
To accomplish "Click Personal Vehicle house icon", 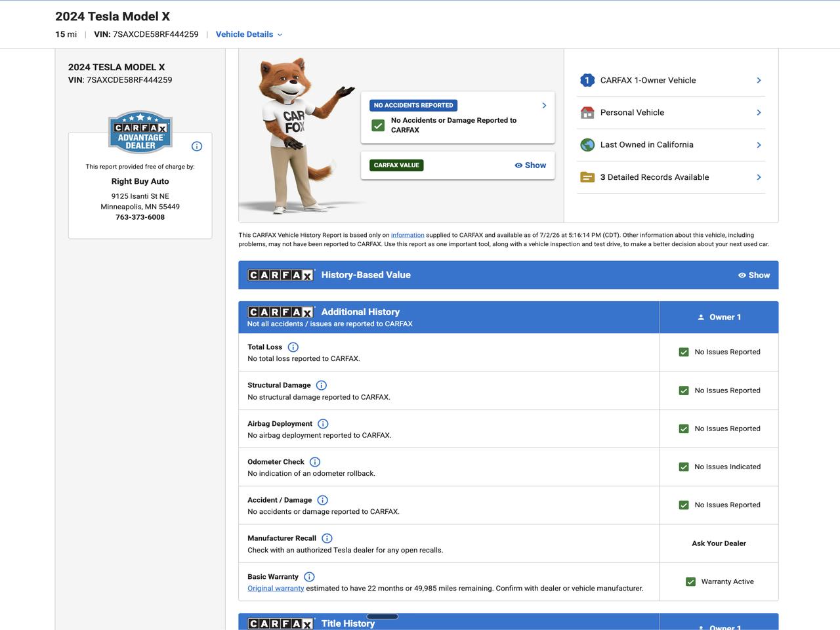I will point(587,112).
